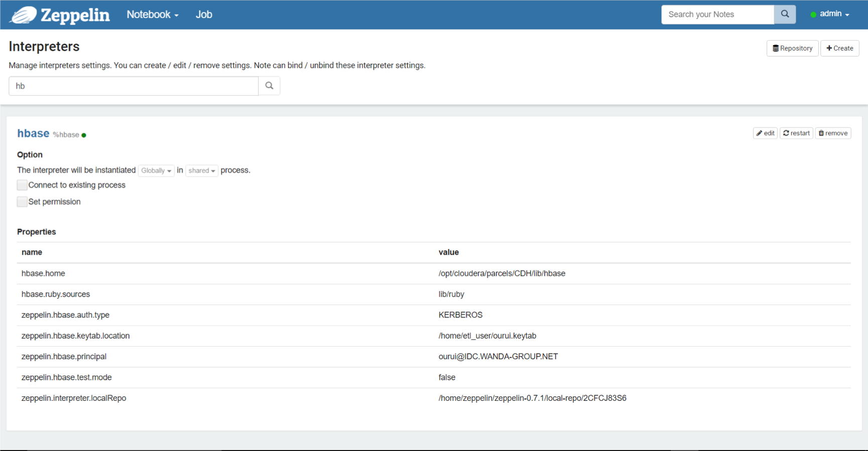Click the Zeppelin brand name text

(75, 15)
